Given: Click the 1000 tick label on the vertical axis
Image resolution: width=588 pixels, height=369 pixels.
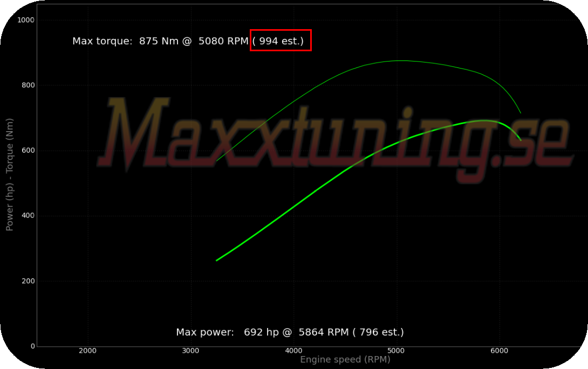Looking at the screenshot, I should [x=26, y=20].
